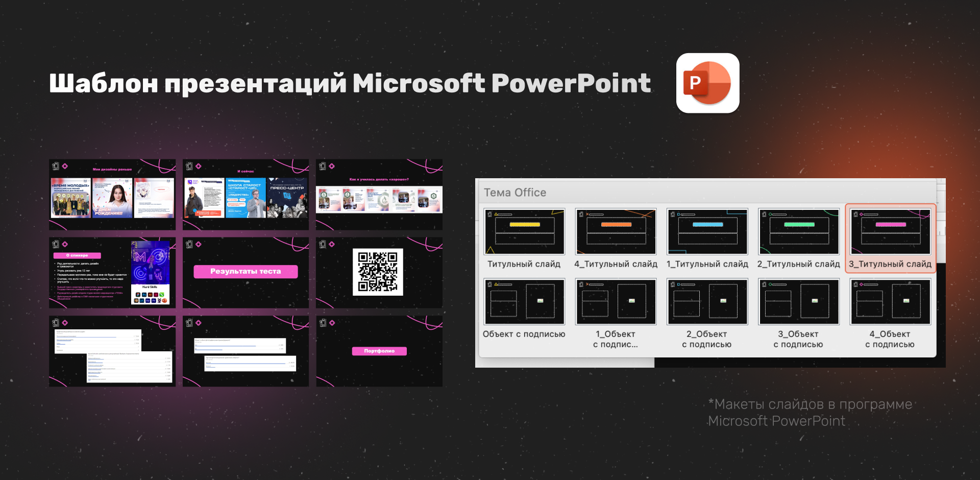Select the green "2_Титульный слайд" layout thumbnail

[799, 231]
